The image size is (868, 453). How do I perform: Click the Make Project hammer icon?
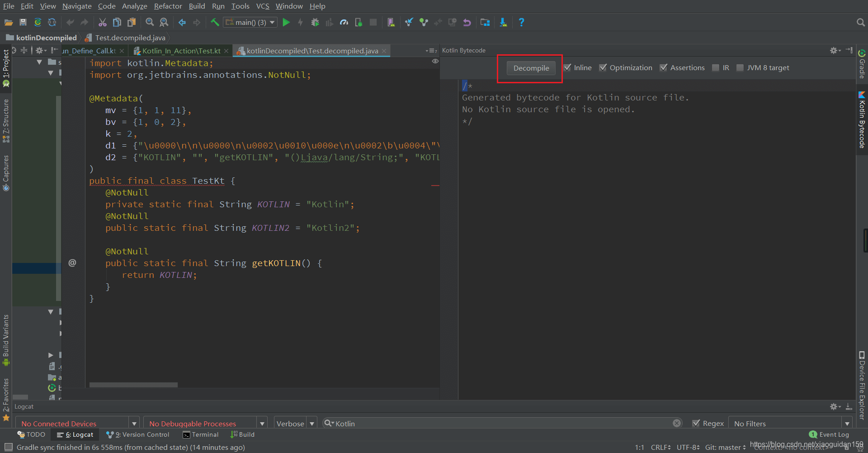(215, 22)
